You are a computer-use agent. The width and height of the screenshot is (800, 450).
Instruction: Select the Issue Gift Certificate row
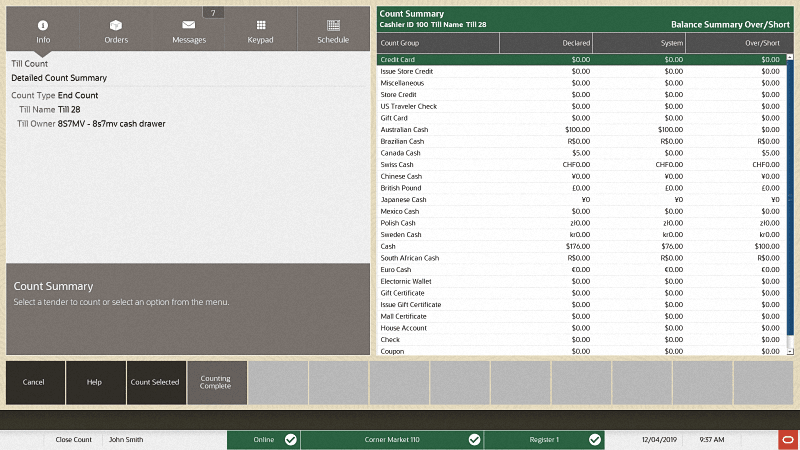click(582, 305)
